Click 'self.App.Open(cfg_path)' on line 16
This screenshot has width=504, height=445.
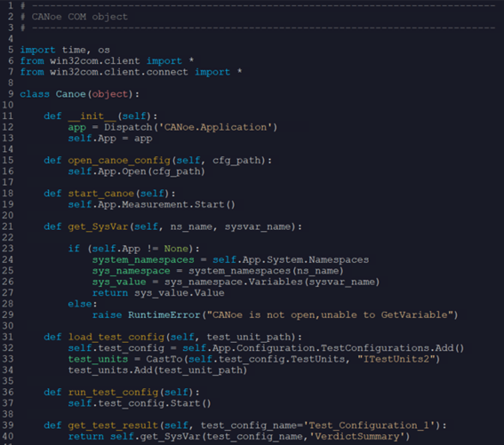coord(136,171)
